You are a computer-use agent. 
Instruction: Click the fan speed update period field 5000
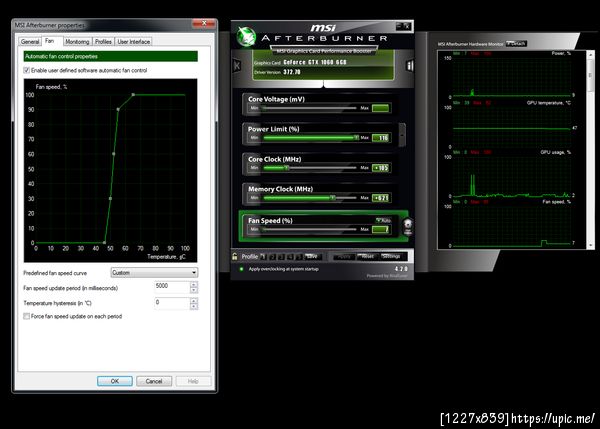(x=172, y=287)
